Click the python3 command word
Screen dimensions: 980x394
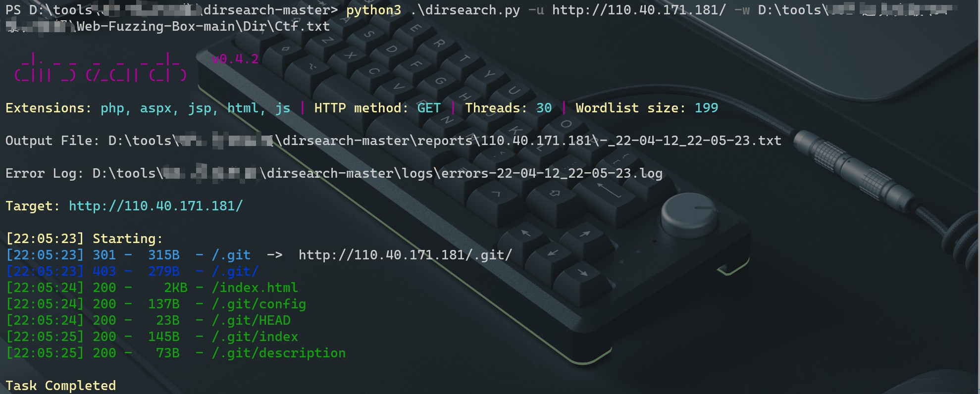[x=373, y=10]
